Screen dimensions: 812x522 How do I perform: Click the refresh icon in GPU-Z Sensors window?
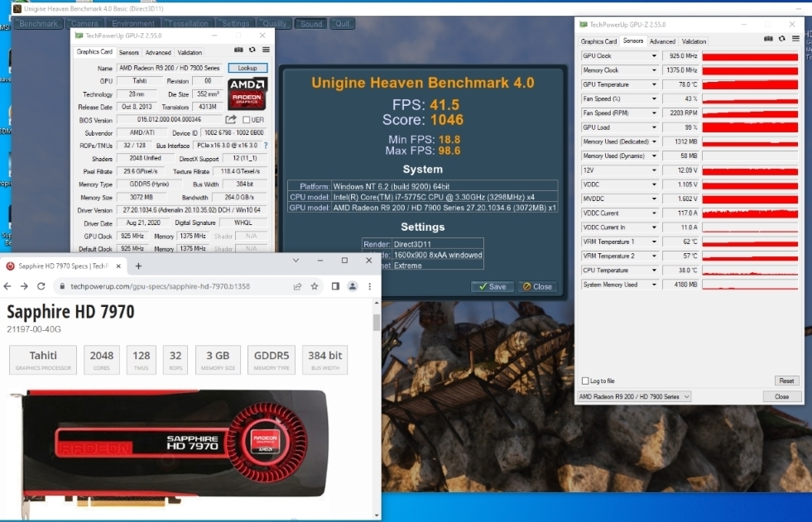point(782,39)
